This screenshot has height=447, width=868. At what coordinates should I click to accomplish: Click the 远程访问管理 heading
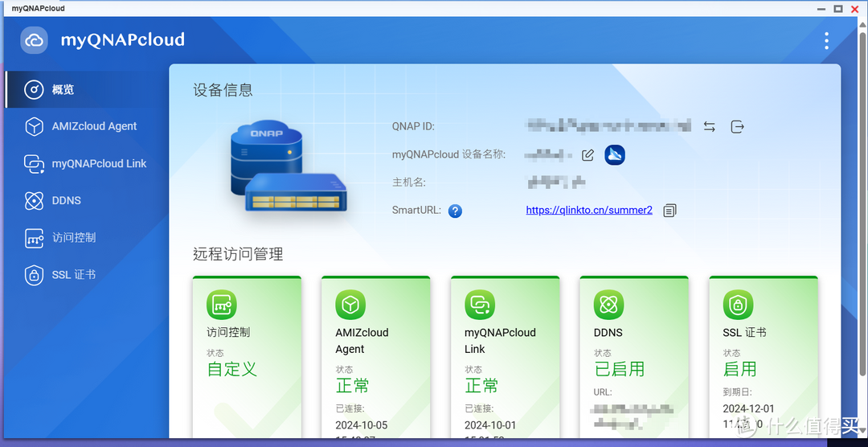238,254
